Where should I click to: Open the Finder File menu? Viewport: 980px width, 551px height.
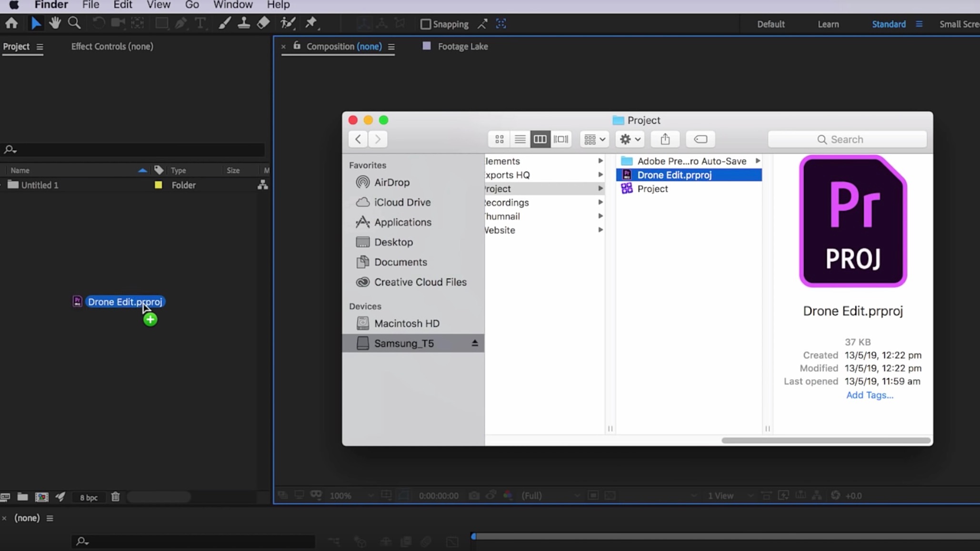pyautogui.click(x=90, y=5)
